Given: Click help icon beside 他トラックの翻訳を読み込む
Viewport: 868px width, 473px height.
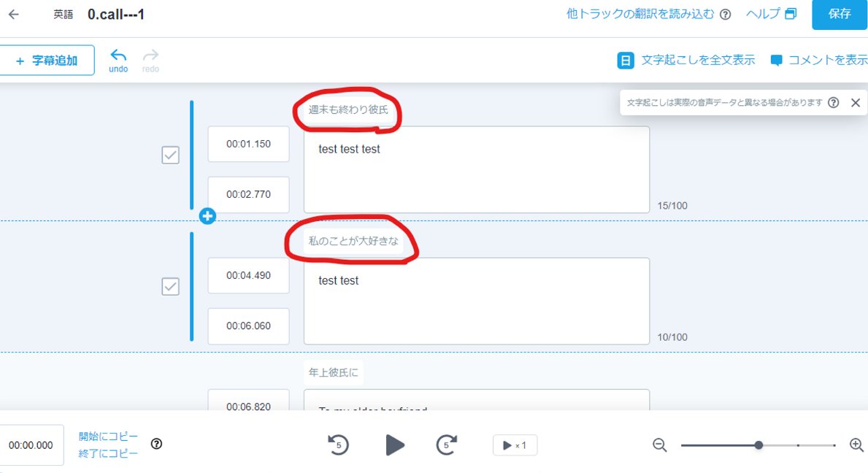Looking at the screenshot, I should coord(725,15).
